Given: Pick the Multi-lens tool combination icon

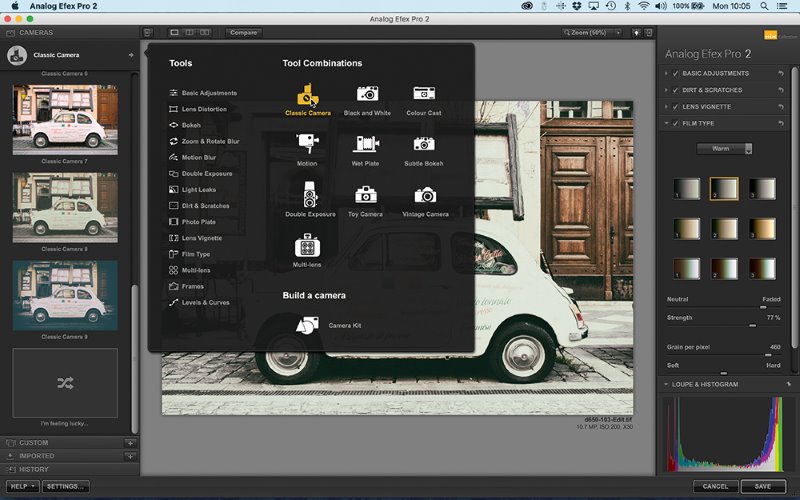Looking at the screenshot, I should (307, 245).
